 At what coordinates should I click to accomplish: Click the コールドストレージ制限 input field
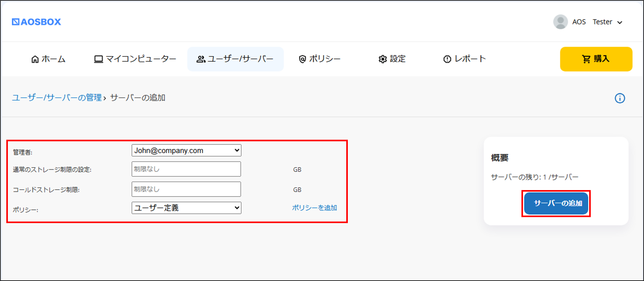point(186,189)
